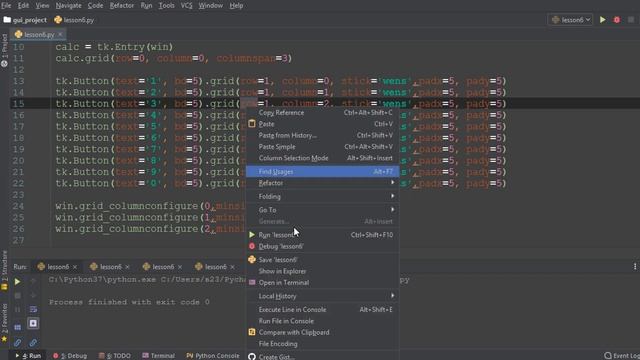
Task: Run lesson6 with the green toolbar play button
Action: coord(602,20)
